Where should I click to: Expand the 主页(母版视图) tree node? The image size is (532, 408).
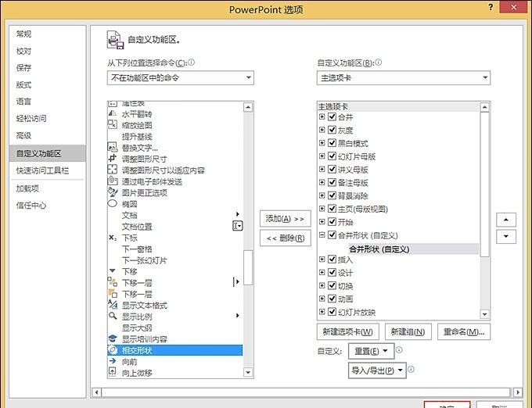tap(322, 209)
